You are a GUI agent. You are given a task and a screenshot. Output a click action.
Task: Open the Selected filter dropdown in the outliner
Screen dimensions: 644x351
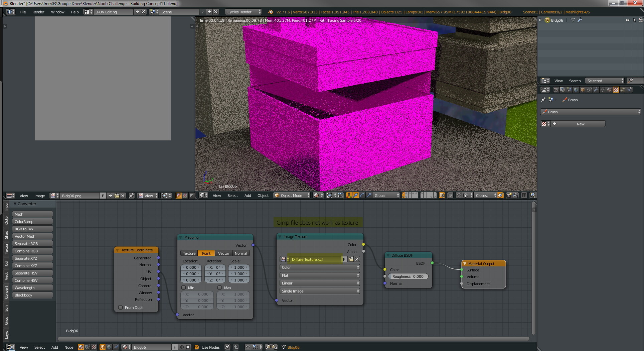click(604, 81)
